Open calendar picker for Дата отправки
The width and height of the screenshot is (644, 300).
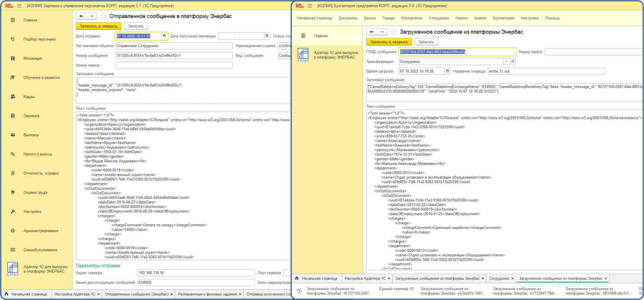[164, 36]
